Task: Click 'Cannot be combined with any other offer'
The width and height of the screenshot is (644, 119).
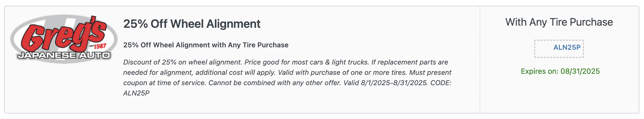Action: click(x=274, y=83)
